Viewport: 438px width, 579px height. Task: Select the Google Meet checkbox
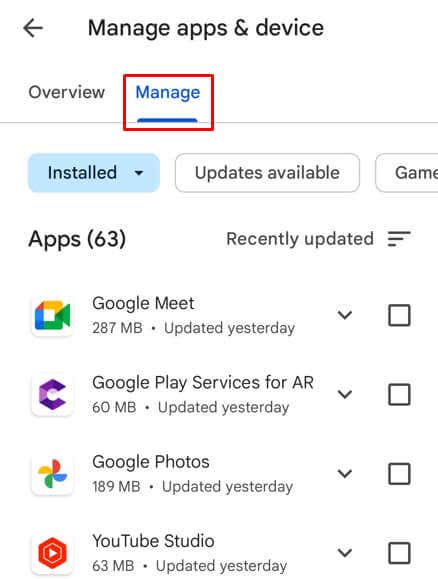click(399, 315)
